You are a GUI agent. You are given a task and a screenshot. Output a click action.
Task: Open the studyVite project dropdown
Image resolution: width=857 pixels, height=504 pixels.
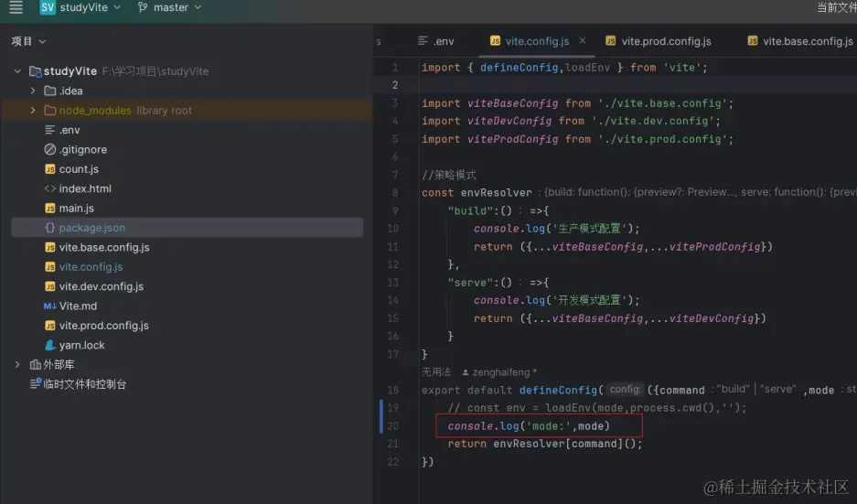click(91, 7)
